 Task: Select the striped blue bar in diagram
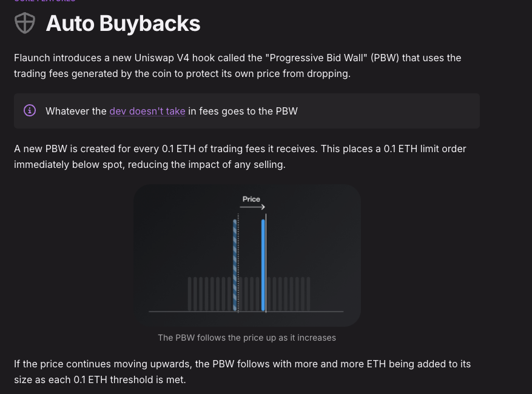point(235,265)
